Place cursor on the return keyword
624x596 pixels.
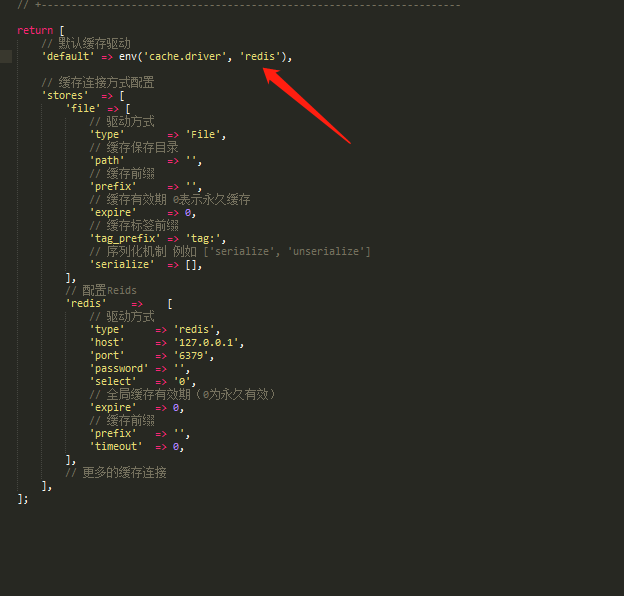(35, 30)
